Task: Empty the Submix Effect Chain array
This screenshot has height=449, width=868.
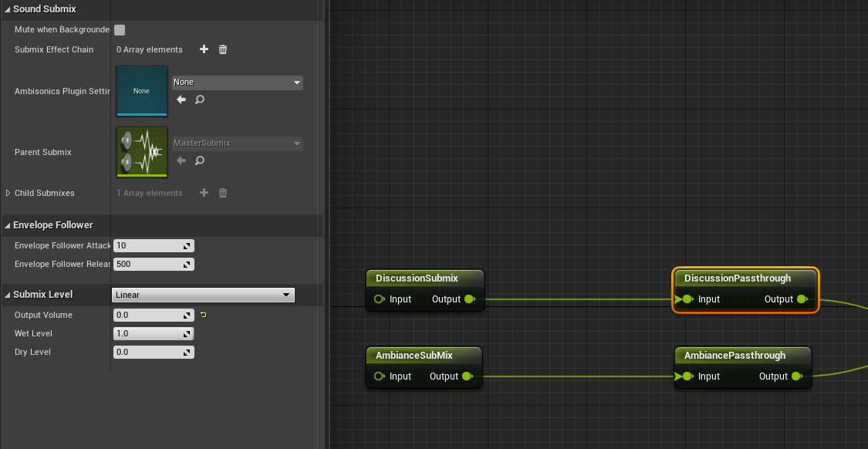Action: pos(222,49)
